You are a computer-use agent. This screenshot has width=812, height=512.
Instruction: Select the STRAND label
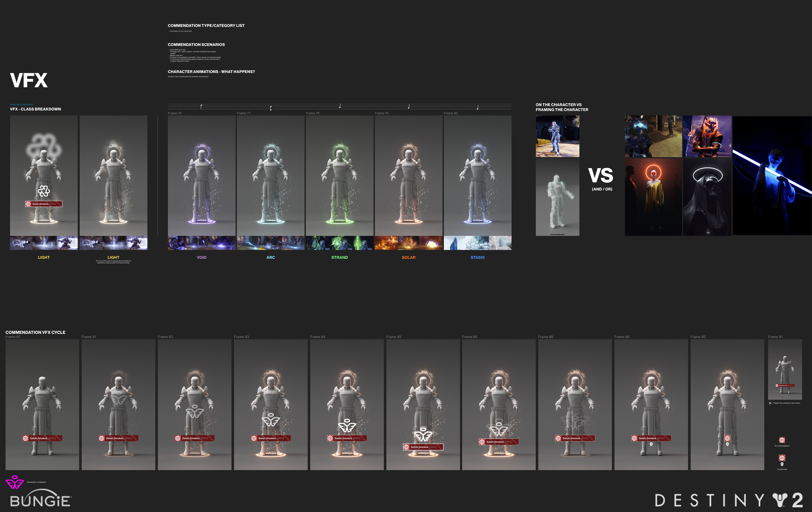(340, 257)
